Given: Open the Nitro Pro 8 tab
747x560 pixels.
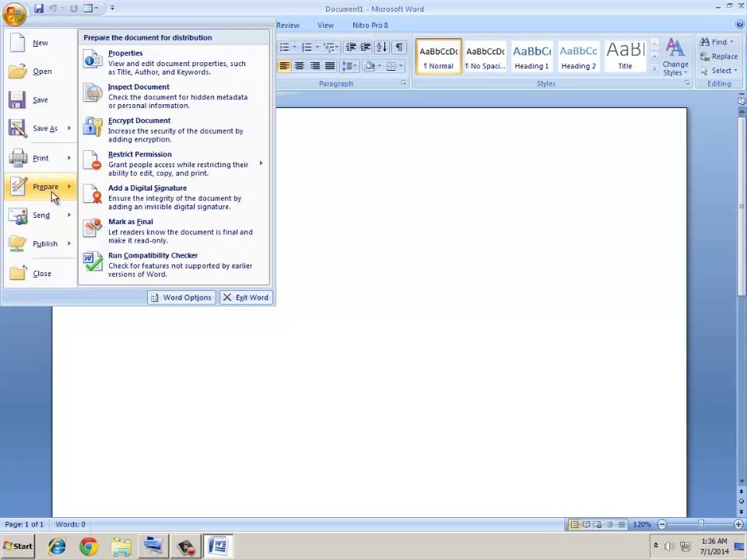Looking at the screenshot, I should coord(370,25).
